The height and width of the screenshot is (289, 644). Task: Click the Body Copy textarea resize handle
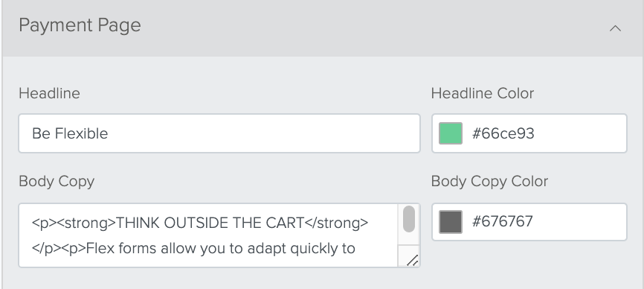(x=413, y=261)
